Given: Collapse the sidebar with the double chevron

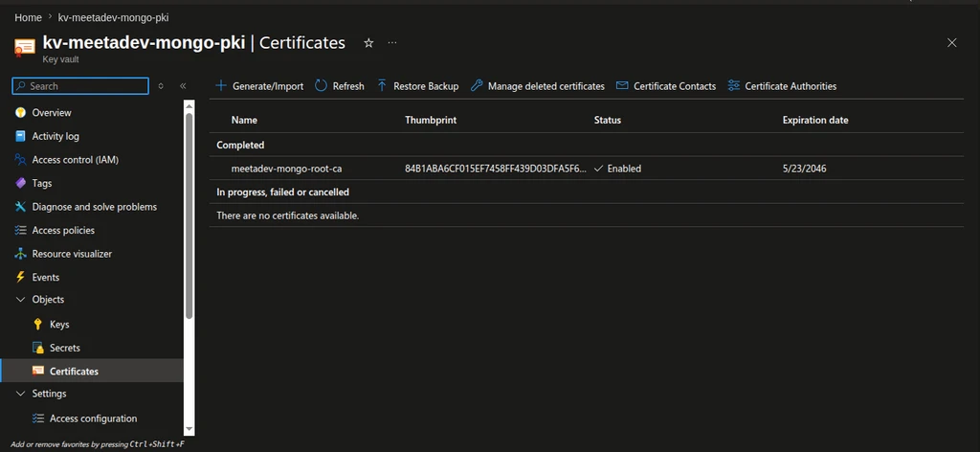Looking at the screenshot, I should click(x=183, y=86).
